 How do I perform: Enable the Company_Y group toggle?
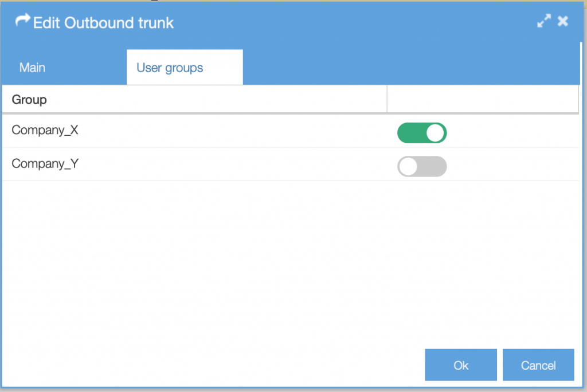tap(421, 166)
